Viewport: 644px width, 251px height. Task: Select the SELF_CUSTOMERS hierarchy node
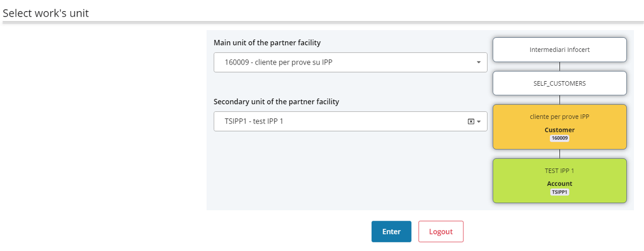point(559,83)
